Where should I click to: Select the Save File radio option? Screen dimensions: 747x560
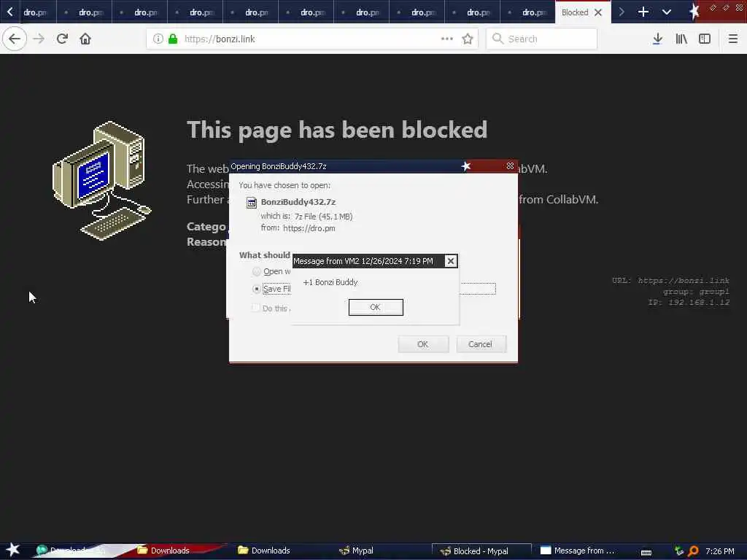click(256, 289)
